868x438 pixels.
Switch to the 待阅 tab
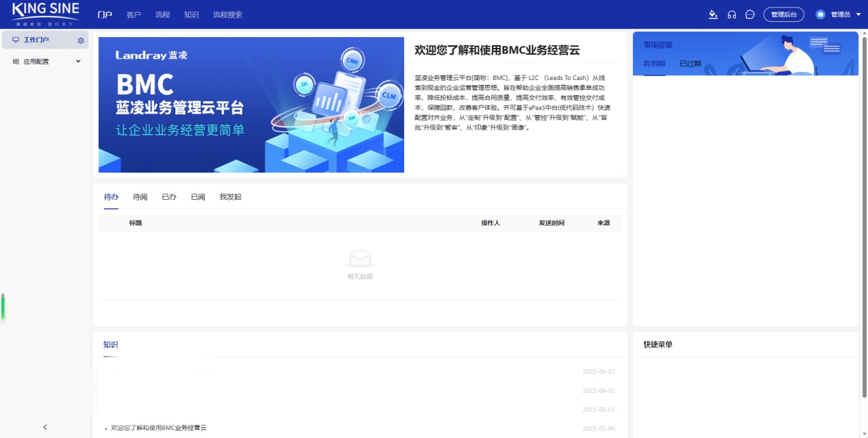click(140, 197)
